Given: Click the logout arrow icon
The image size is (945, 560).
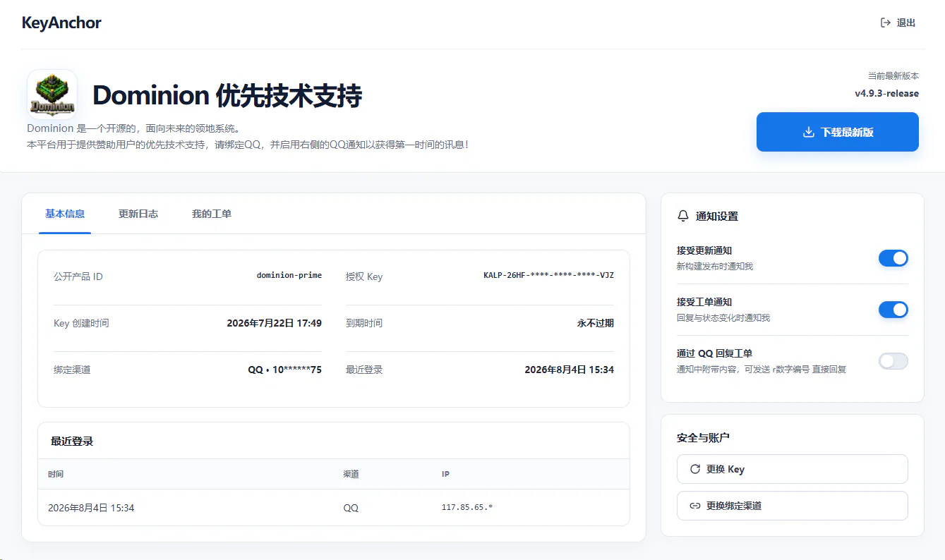Looking at the screenshot, I should [x=886, y=23].
